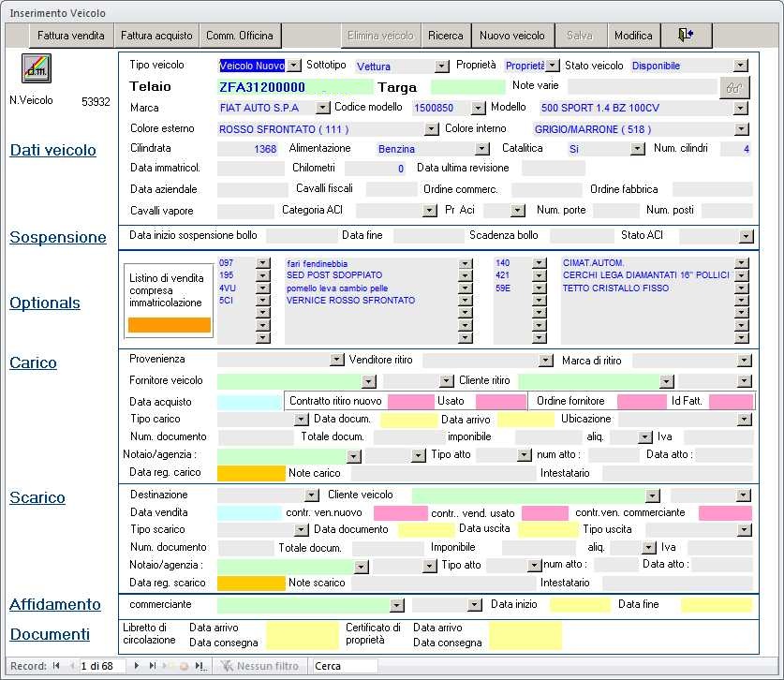Open Fattura acquisto from the toolbar
784x680 pixels.
tap(156, 36)
